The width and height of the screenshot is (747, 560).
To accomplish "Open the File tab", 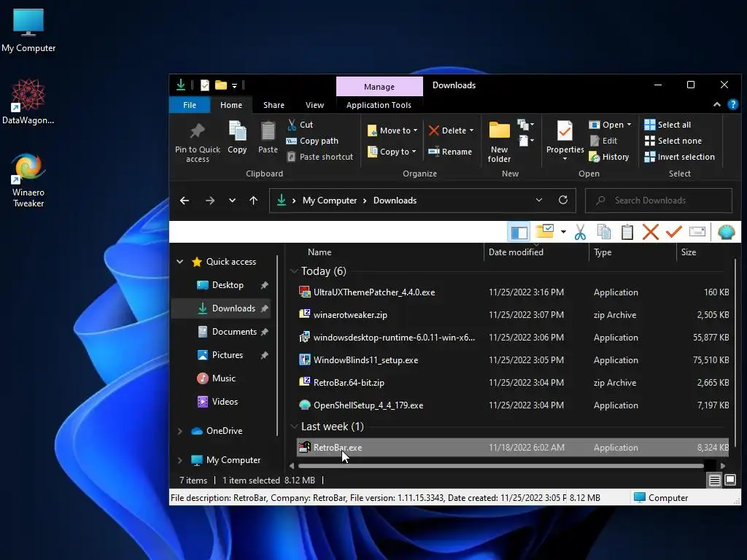I will 190,105.
